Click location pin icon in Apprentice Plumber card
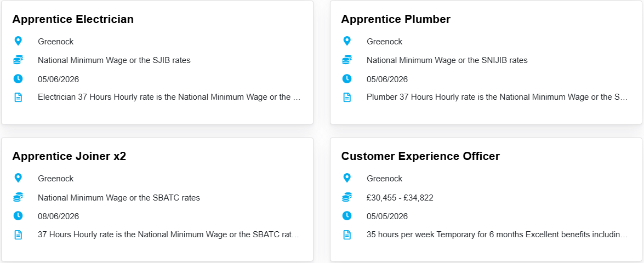The height and width of the screenshot is (263, 644). (347, 41)
